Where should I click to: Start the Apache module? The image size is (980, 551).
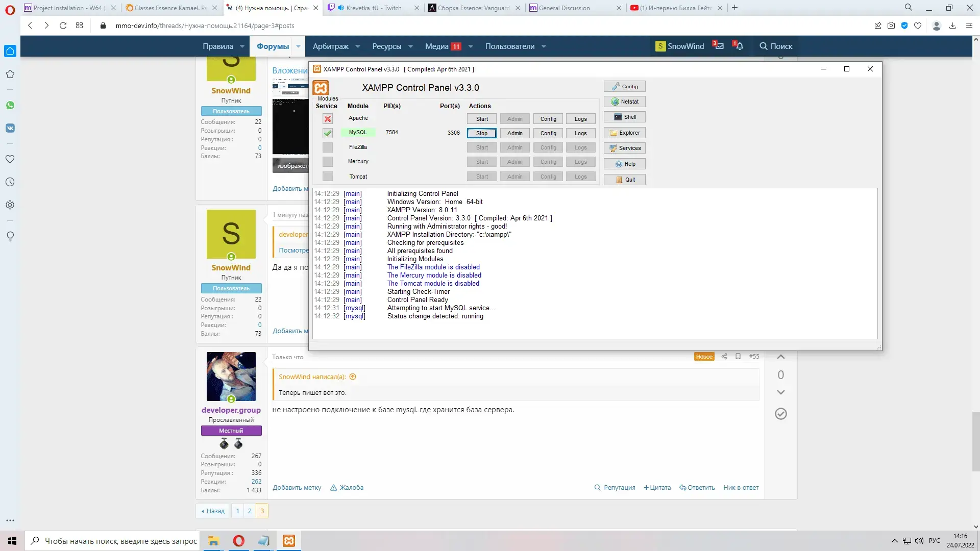pyautogui.click(x=482, y=119)
